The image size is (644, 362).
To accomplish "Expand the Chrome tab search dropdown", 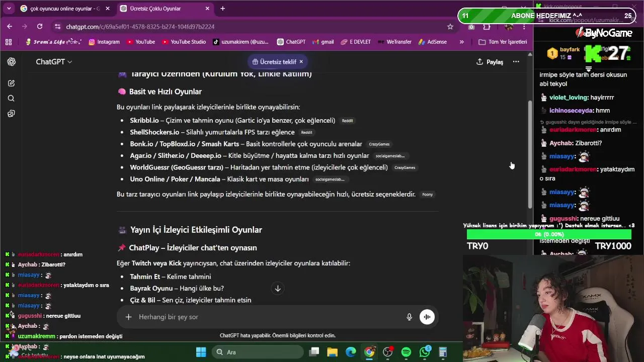I will [x=9, y=9].
